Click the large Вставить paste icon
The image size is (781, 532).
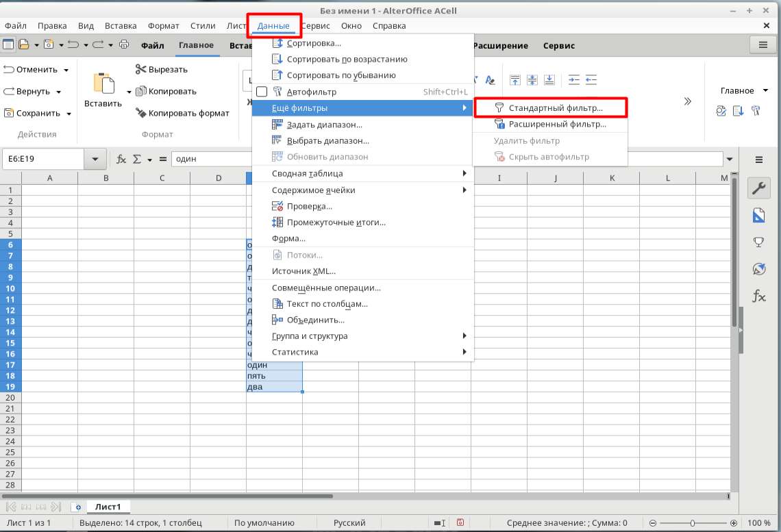103,83
